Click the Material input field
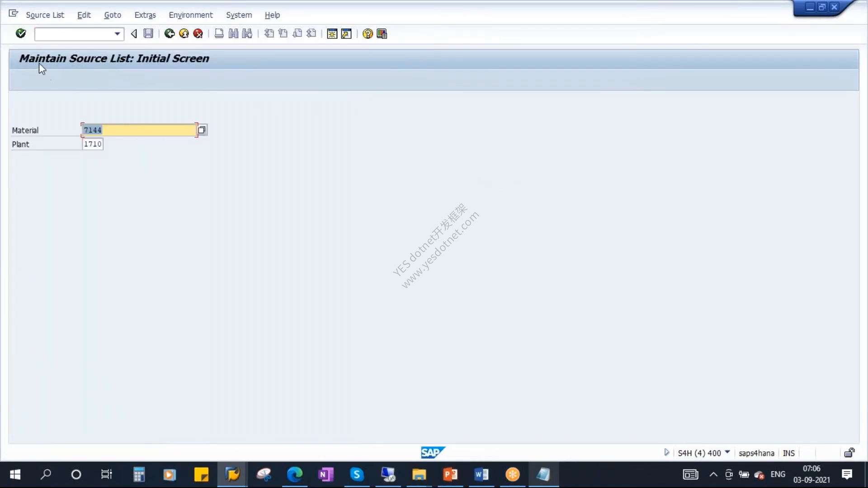868x488 pixels. point(139,130)
